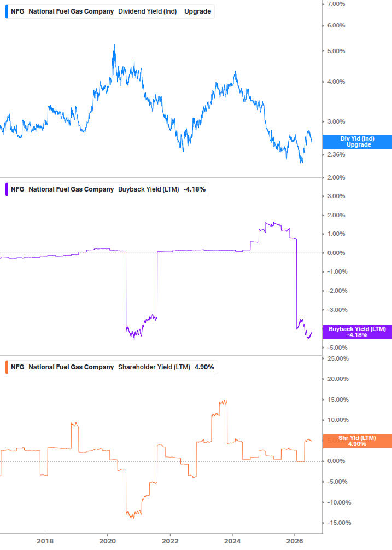Click NFG ticker in the Shareholder Yield legend
This screenshot has width=392, height=550.
click(17, 367)
